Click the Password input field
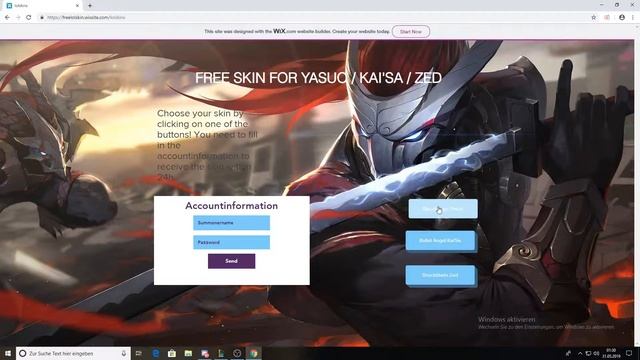640x360 pixels. click(231, 242)
